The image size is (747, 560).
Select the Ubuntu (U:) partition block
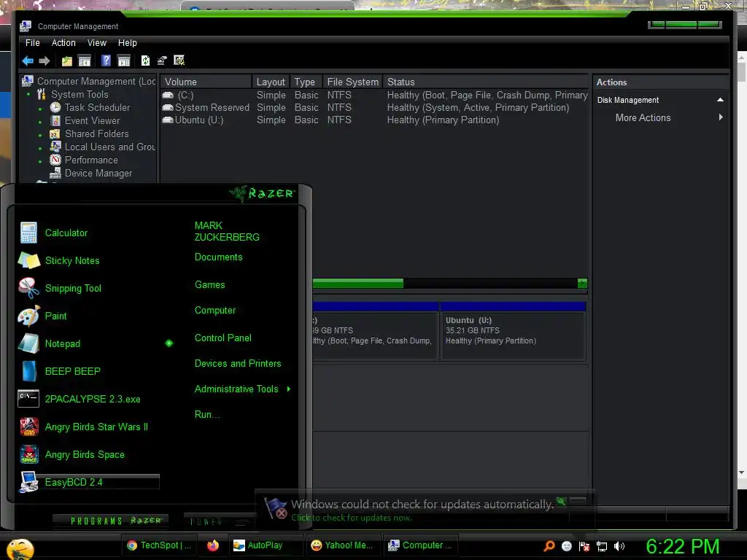click(x=513, y=330)
